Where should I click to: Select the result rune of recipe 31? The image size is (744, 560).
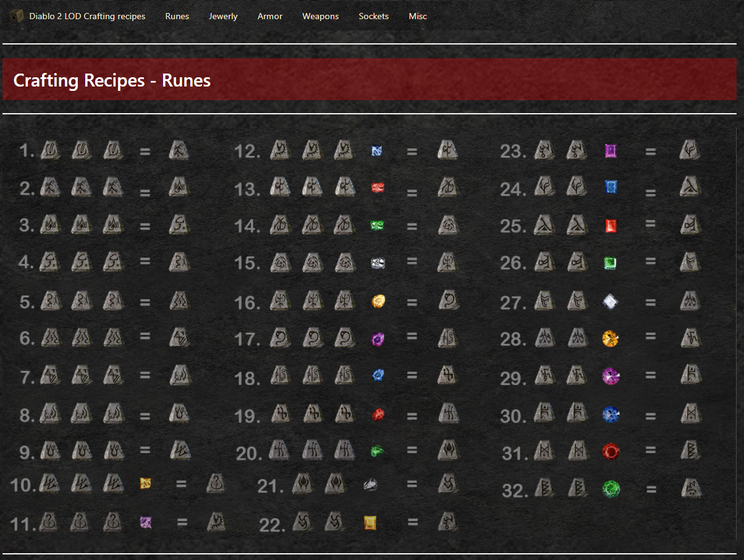click(x=690, y=451)
